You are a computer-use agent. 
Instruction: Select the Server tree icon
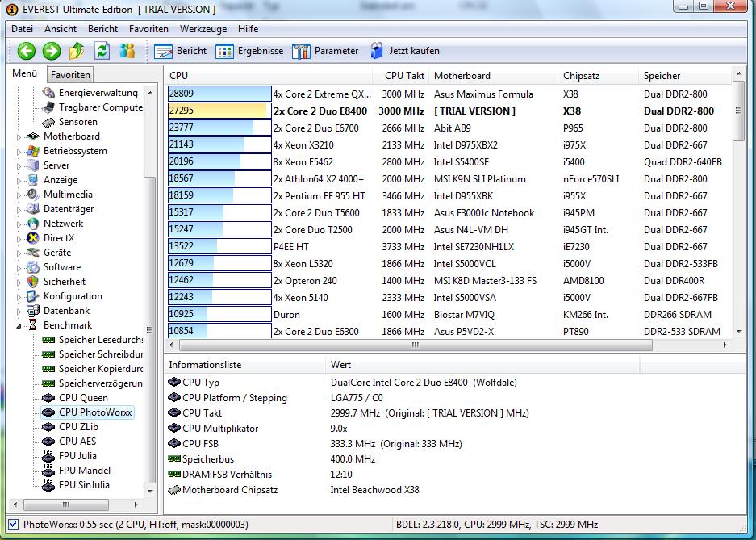click(x=33, y=165)
